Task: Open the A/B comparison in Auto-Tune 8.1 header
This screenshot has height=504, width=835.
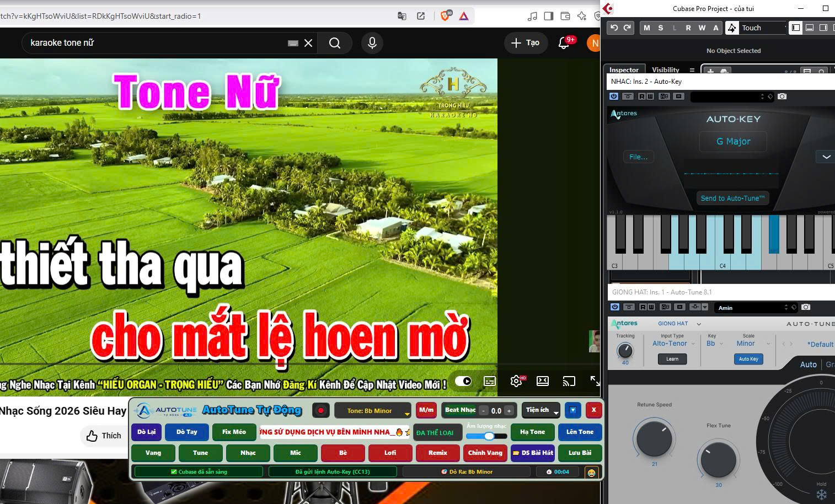Action: (x=665, y=307)
